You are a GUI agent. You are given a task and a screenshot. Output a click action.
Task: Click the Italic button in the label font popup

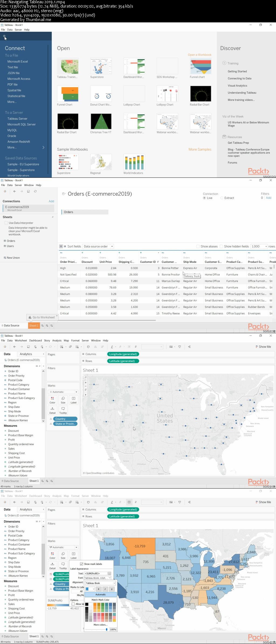click(x=105, y=589)
